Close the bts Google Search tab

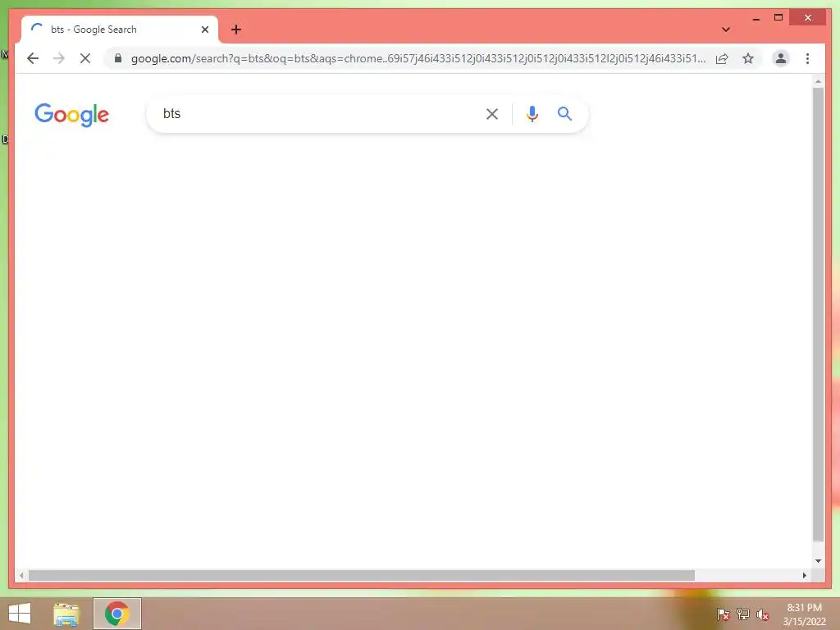click(x=204, y=30)
